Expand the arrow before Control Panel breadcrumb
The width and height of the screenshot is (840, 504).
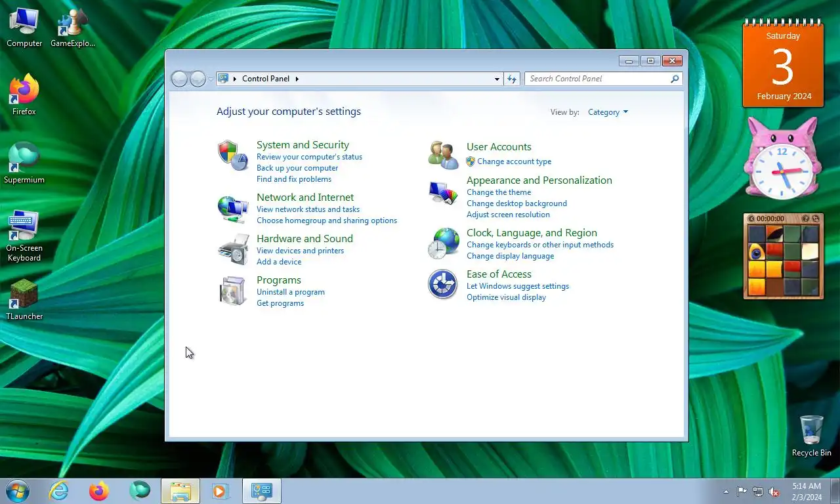tap(235, 79)
